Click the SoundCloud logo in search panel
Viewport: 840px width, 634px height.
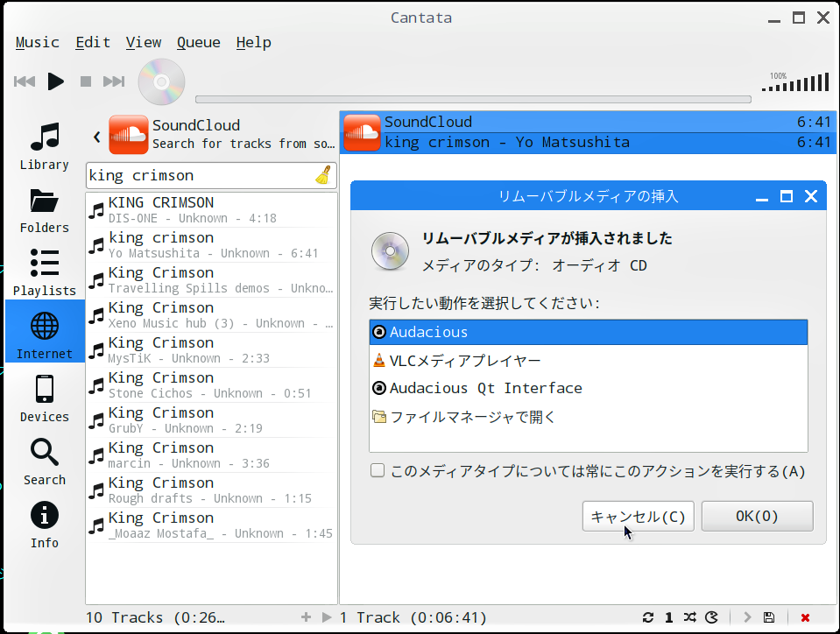coord(129,134)
